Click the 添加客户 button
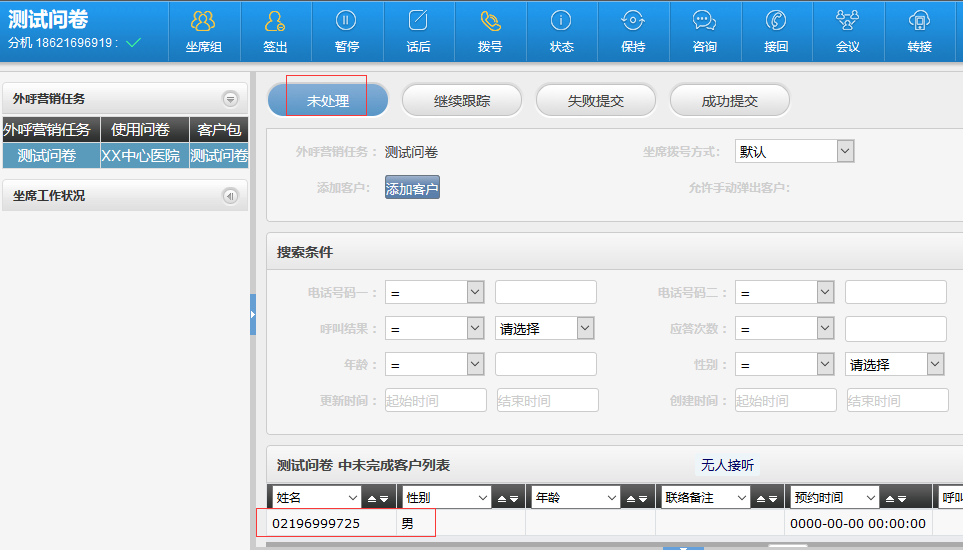 coord(412,188)
